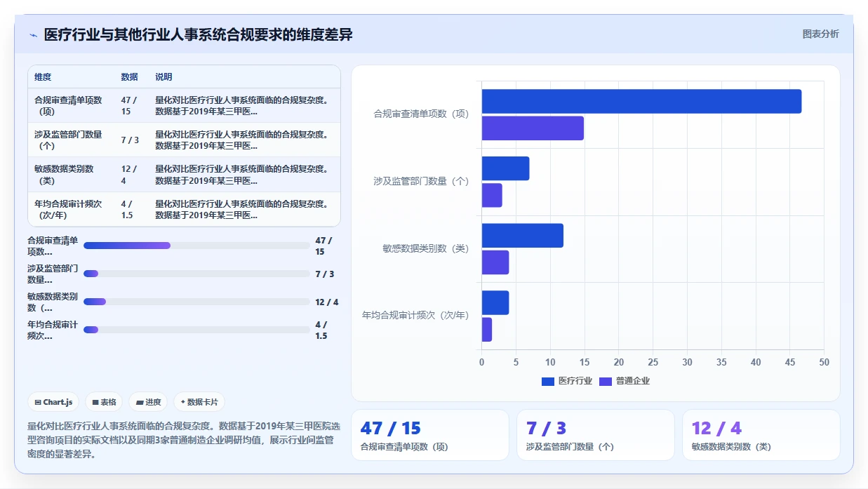This screenshot has width=868, height=489.
Task: Select the 进度 tag chip
Action: [x=149, y=402]
